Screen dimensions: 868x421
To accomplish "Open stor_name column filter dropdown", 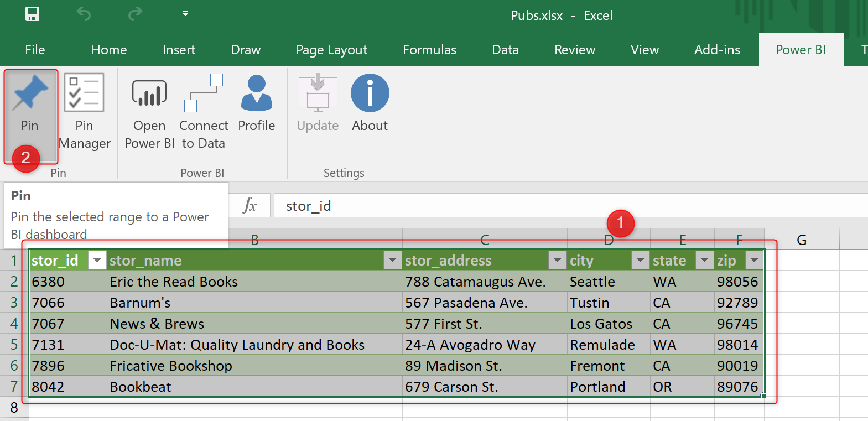I will [392, 260].
